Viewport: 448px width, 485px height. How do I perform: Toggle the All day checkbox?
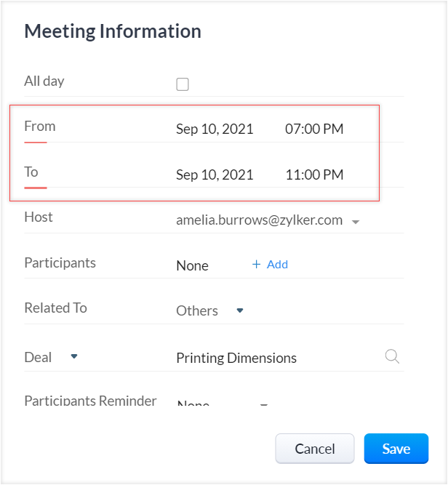183,84
